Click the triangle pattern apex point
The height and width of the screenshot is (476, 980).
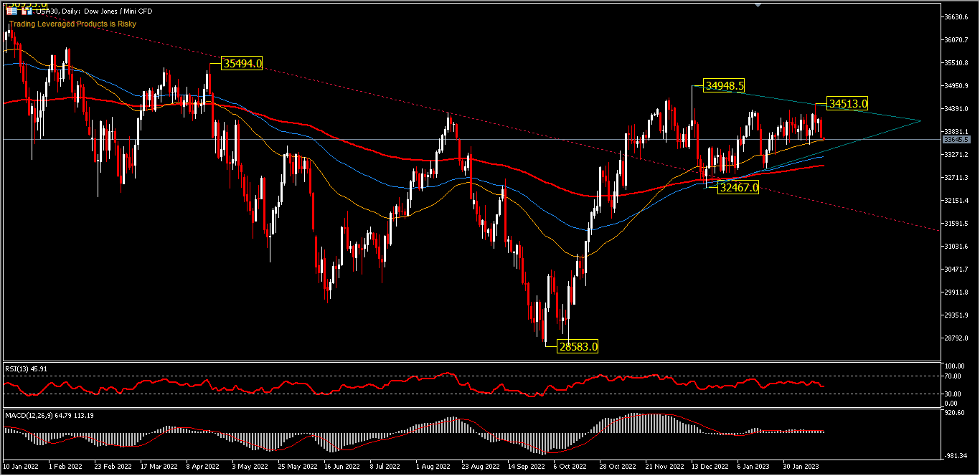click(920, 120)
